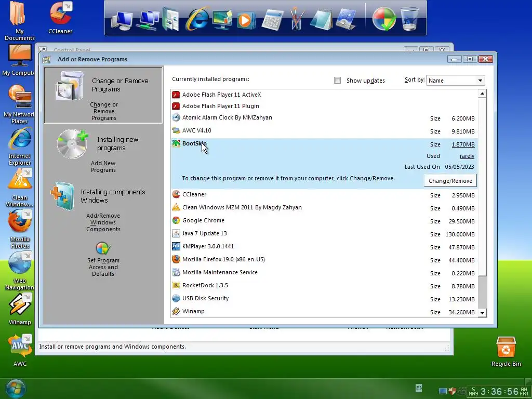The width and height of the screenshot is (532, 399).
Task: Click the RocketDock 1.3.5 icon
Action: click(176, 285)
